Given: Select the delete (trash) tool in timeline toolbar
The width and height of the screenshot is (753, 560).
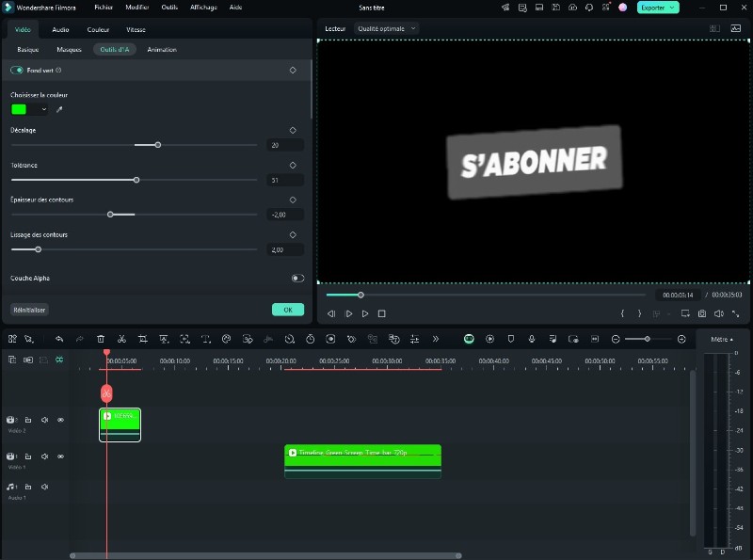Looking at the screenshot, I should tap(101, 339).
